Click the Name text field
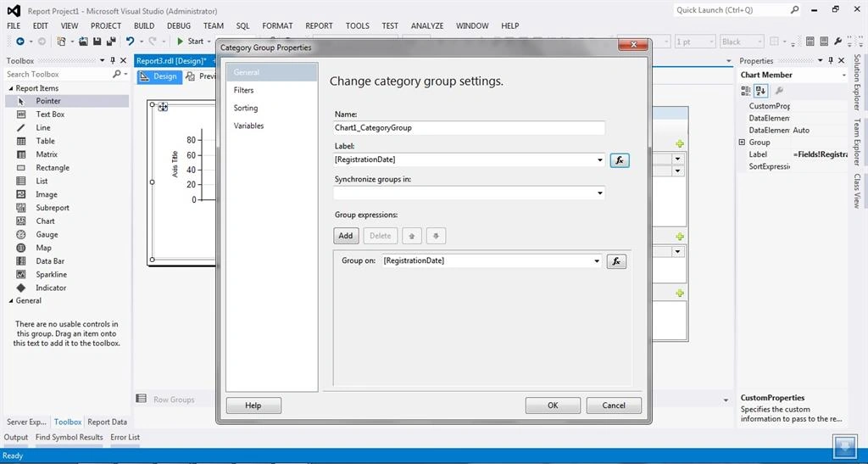The height and width of the screenshot is (464, 868). click(x=469, y=127)
